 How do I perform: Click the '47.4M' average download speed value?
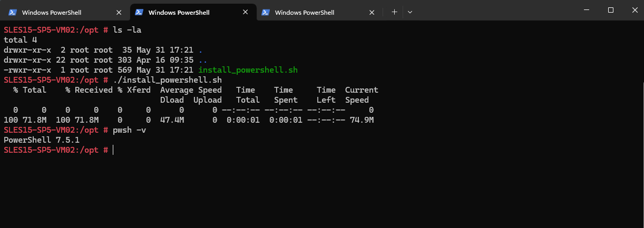click(172, 120)
